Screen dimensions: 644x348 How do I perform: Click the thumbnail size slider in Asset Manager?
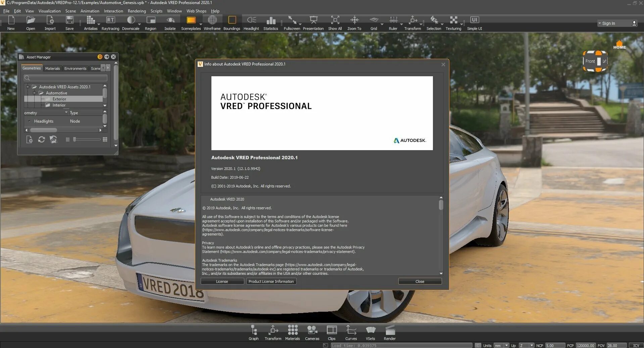point(87,139)
